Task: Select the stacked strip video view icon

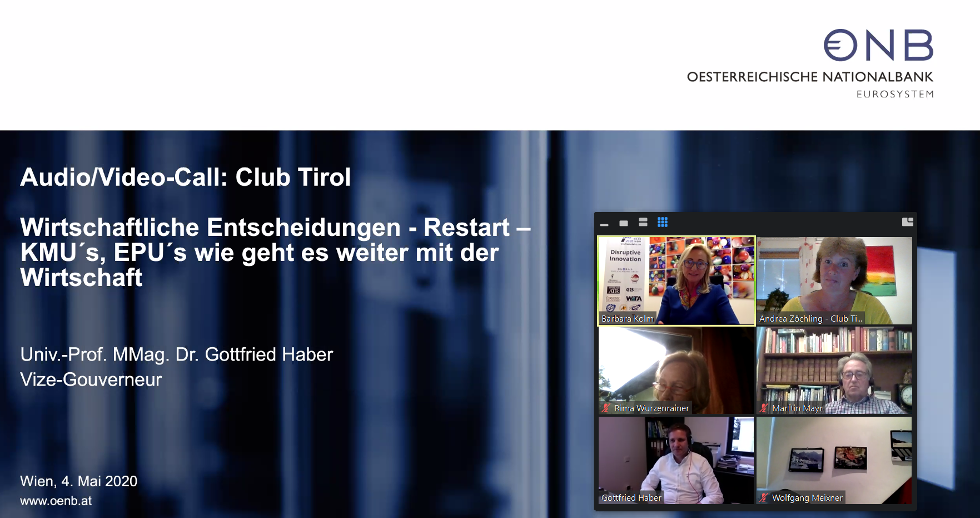Action: click(x=643, y=223)
